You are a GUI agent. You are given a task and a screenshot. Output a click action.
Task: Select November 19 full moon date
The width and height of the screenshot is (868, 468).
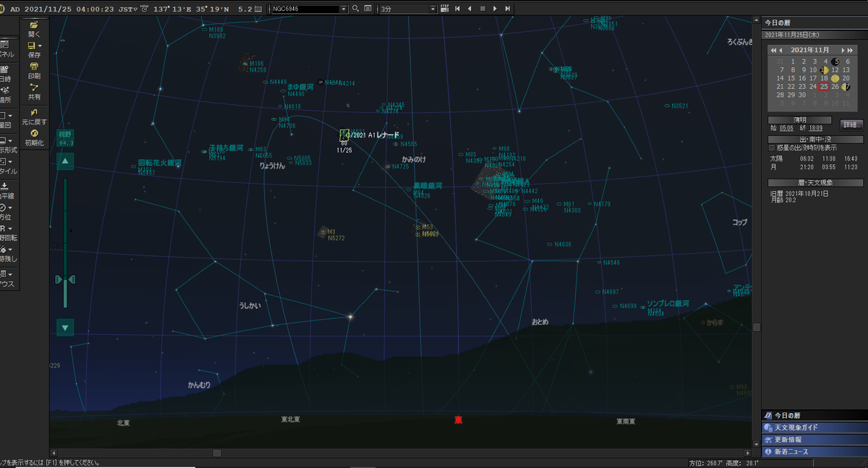[x=835, y=78]
